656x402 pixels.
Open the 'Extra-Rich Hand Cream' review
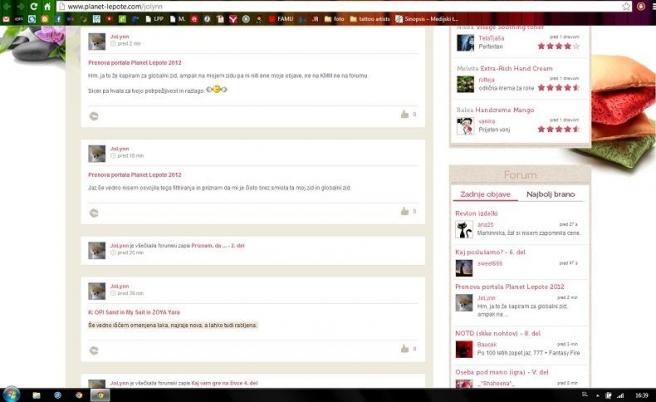tap(516, 68)
